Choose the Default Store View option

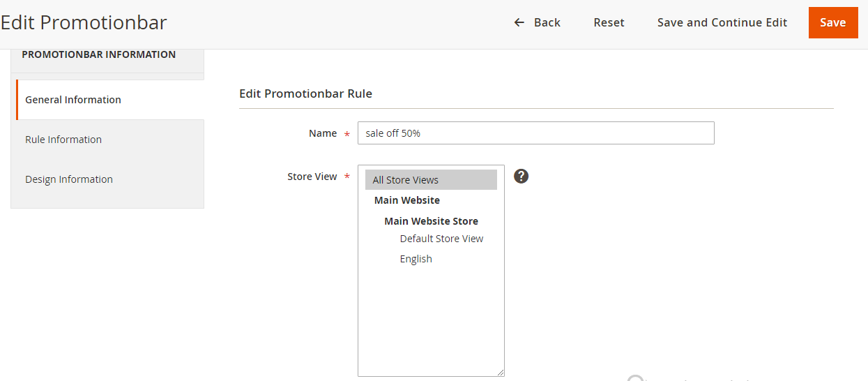tap(441, 239)
